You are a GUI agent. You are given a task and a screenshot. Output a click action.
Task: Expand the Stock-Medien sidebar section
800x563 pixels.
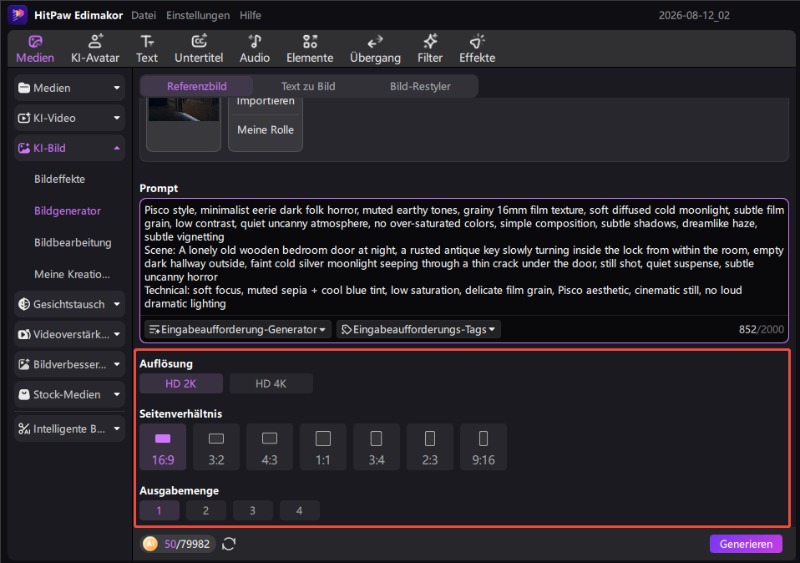pos(69,395)
